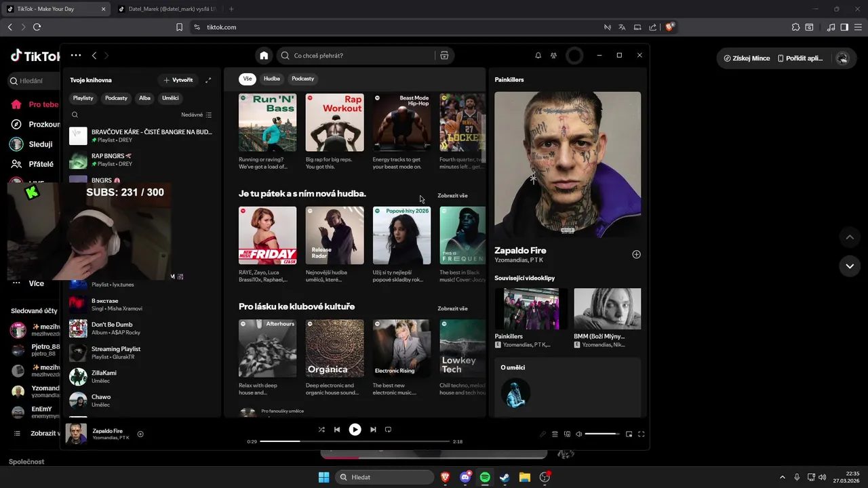
Task: Filter library by Playlisty
Action: 83,98
